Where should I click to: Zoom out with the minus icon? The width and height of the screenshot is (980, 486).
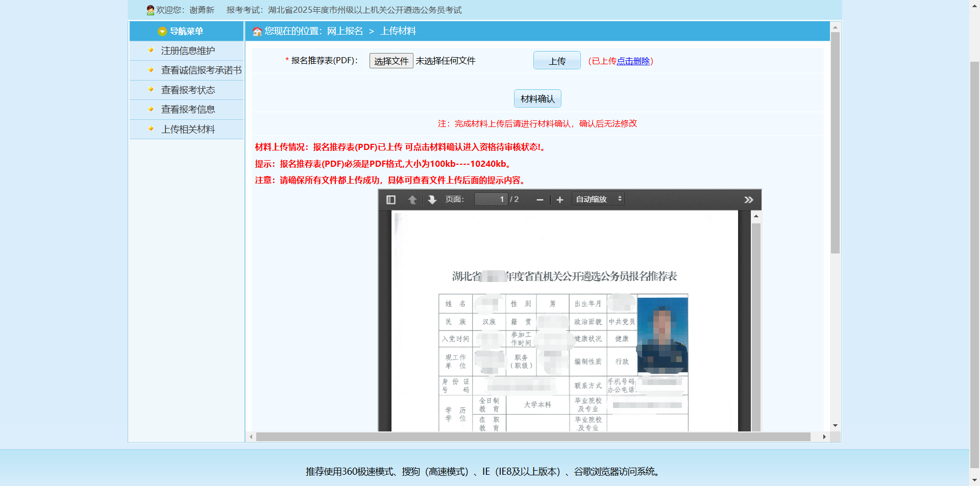[x=540, y=200]
